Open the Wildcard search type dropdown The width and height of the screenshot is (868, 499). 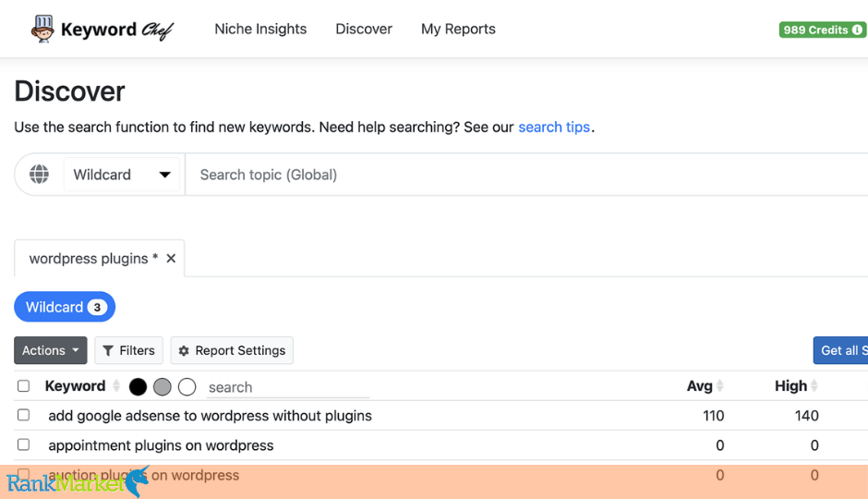[122, 175]
